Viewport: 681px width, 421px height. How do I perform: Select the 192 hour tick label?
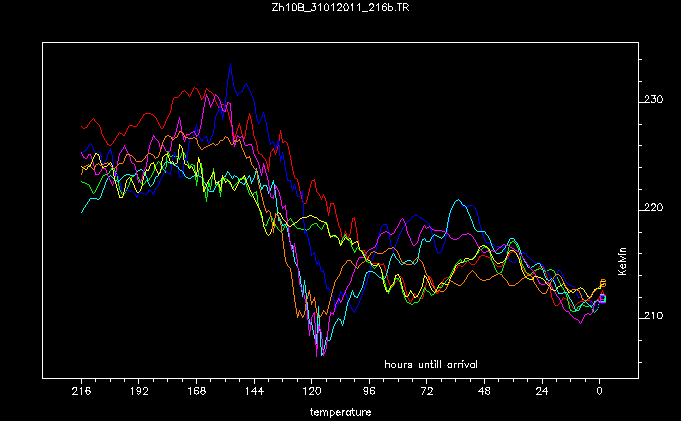click(x=139, y=393)
